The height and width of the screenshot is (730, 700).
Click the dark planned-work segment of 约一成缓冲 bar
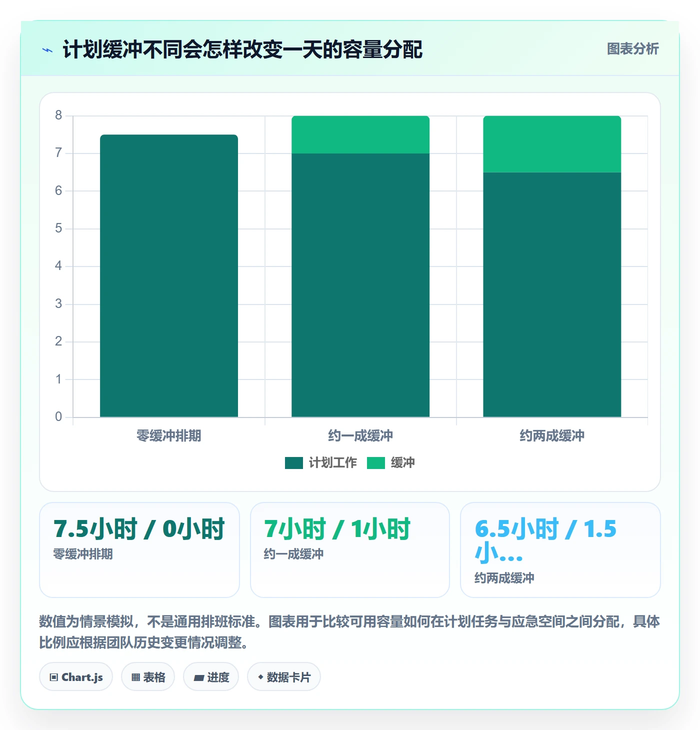click(360, 285)
